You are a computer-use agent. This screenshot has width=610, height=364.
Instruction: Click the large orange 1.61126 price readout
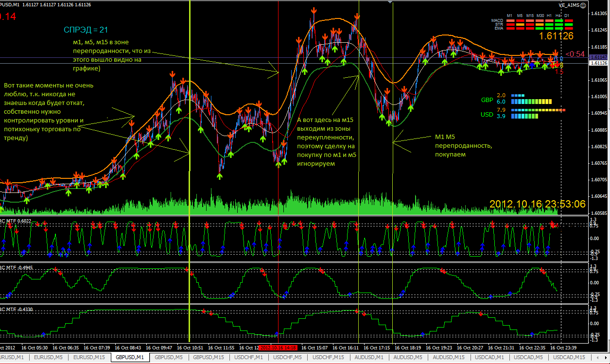[x=557, y=36]
